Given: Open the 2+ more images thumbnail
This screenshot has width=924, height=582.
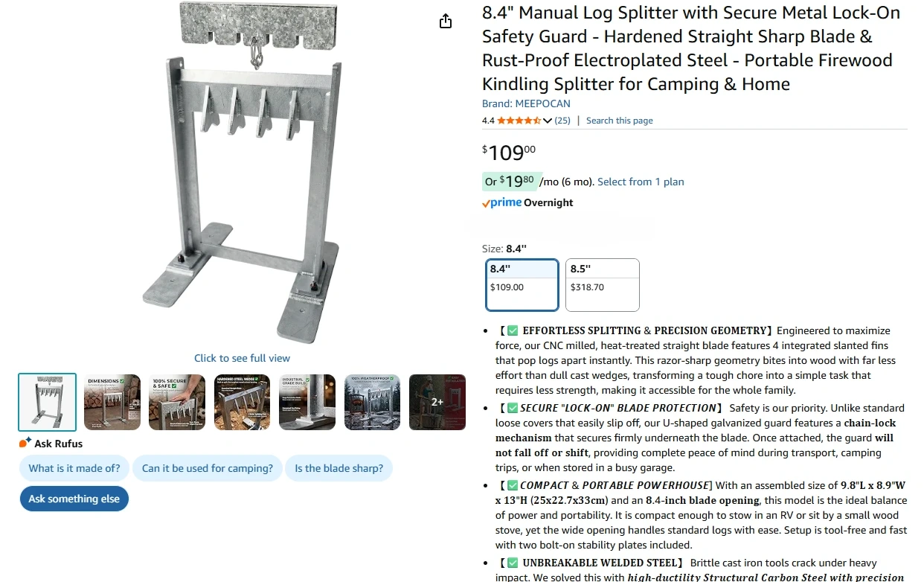Looking at the screenshot, I should tap(437, 402).
